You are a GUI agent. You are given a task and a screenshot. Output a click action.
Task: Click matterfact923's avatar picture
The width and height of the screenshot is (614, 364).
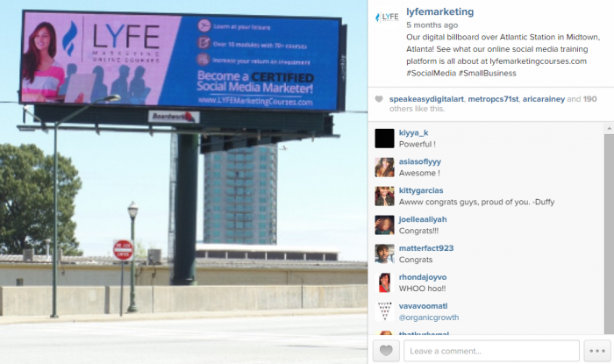pyautogui.click(x=384, y=254)
